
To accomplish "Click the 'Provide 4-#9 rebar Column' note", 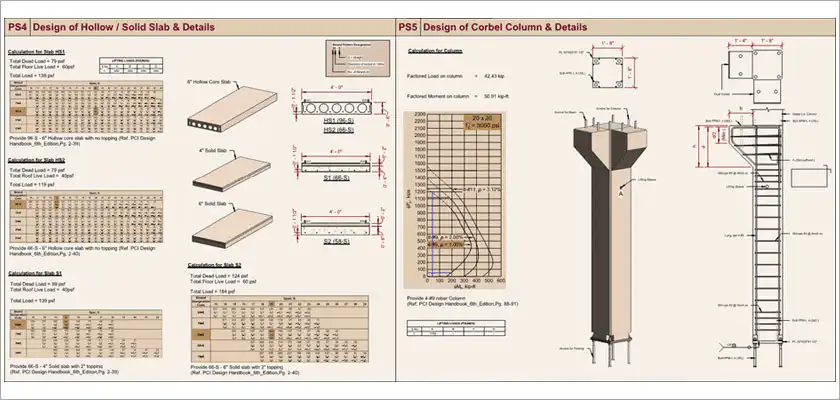I will click(x=462, y=301).
